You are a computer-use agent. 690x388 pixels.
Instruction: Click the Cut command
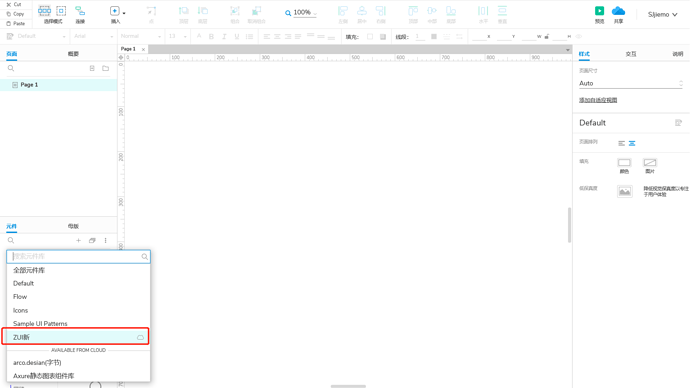(14, 4)
